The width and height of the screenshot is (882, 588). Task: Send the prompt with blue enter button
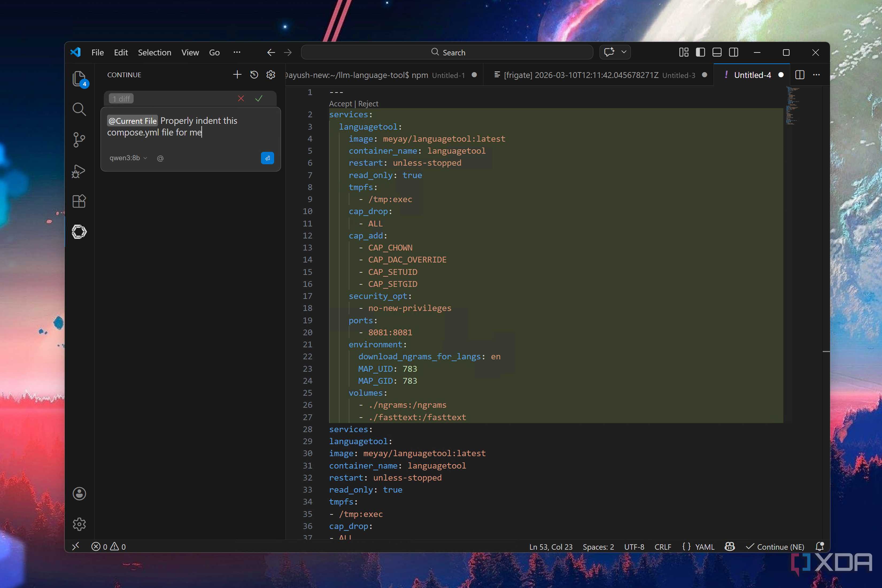(x=267, y=158)
